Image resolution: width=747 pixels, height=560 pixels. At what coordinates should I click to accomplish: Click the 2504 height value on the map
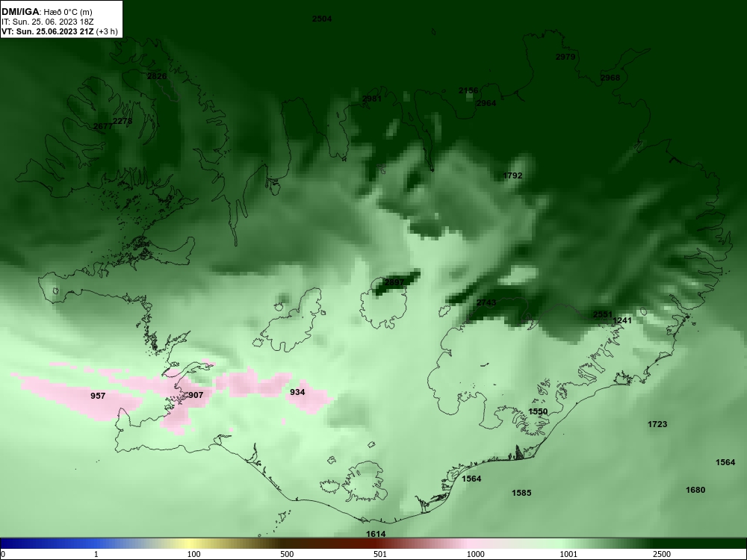322,19
